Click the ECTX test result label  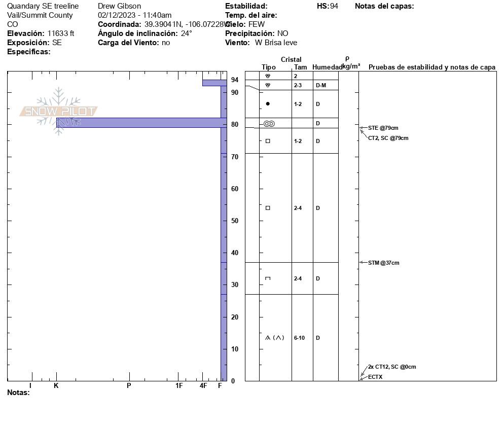coord(375,377)
